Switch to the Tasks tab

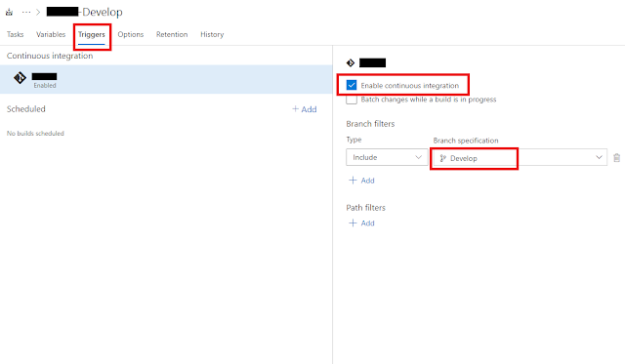(x=16, y=35)
